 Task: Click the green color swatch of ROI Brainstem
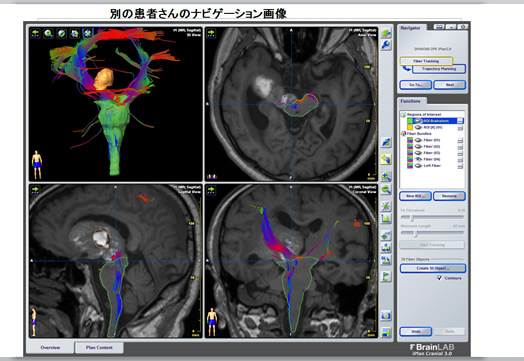[410, 121]
